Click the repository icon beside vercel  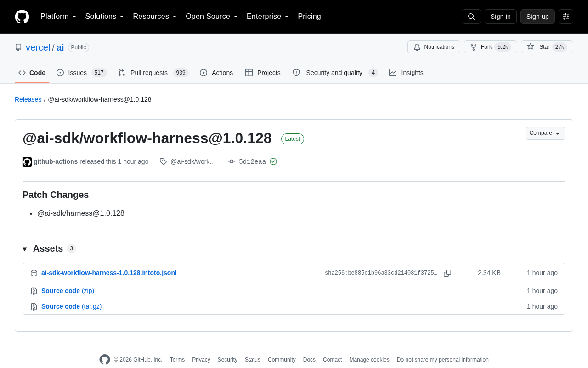pyautogui.click(x=18, y=47)
